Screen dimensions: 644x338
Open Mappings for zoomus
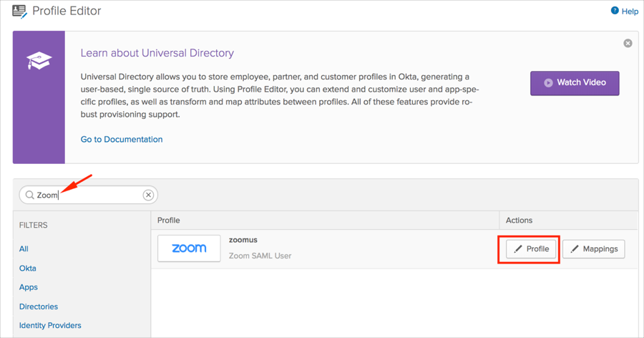(594, 248)
